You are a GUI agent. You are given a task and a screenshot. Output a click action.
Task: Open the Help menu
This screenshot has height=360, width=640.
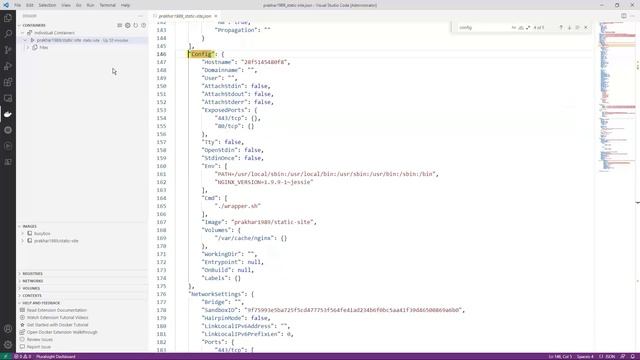(x=125, y=5)
